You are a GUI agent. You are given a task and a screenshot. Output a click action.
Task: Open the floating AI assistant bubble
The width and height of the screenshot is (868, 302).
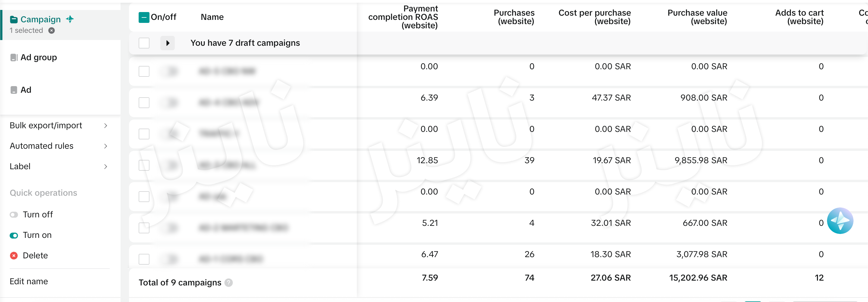[x=840, y=220]
